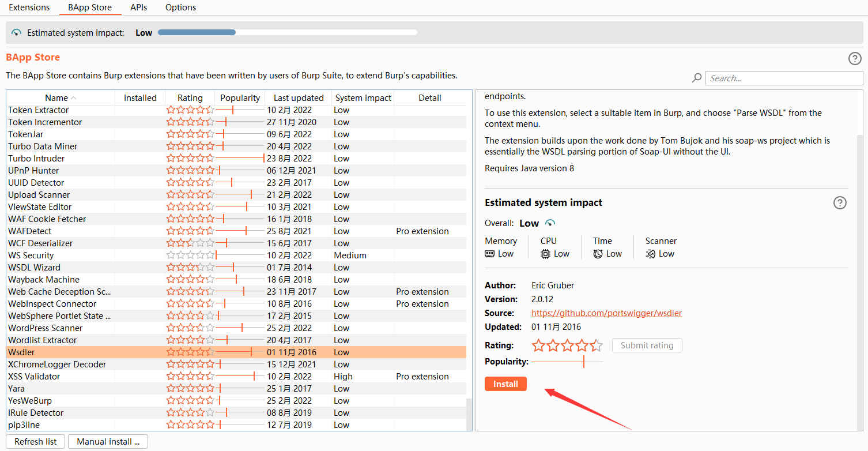868x451 pixels.
Task: Click the Estimated system impact help icon
Action: [x=840, y=202]
